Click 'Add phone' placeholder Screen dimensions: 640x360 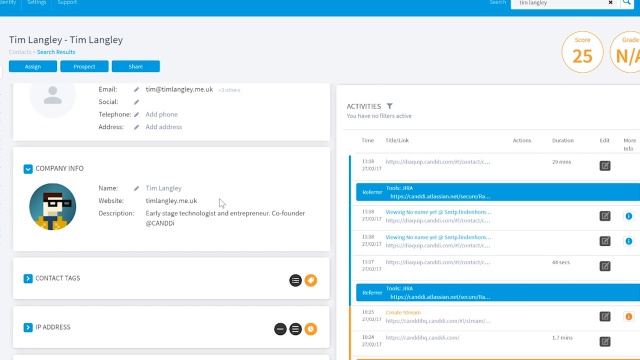162,114
